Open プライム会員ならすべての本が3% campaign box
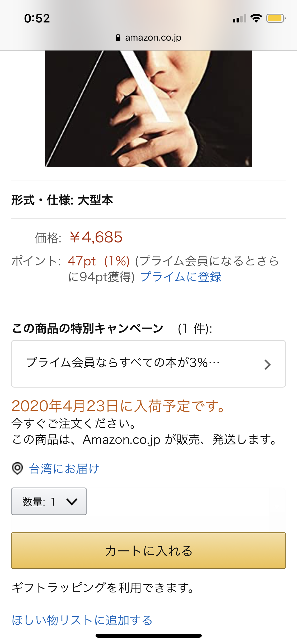The image size is (297, 644). pos(148,364)
